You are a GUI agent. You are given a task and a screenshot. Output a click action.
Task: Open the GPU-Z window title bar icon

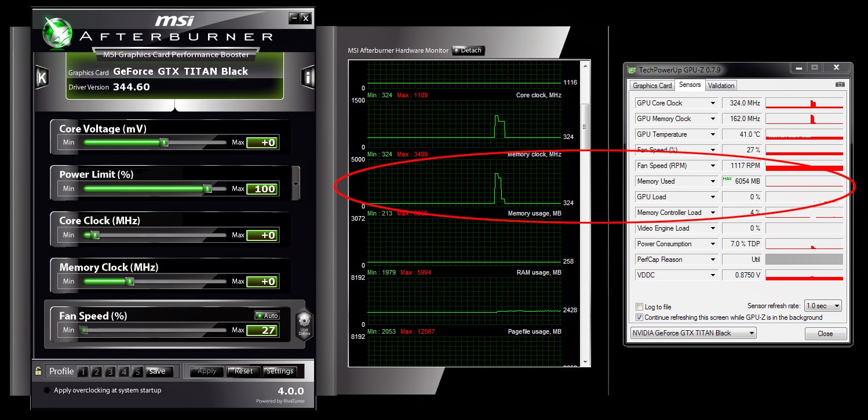[632, 70]
